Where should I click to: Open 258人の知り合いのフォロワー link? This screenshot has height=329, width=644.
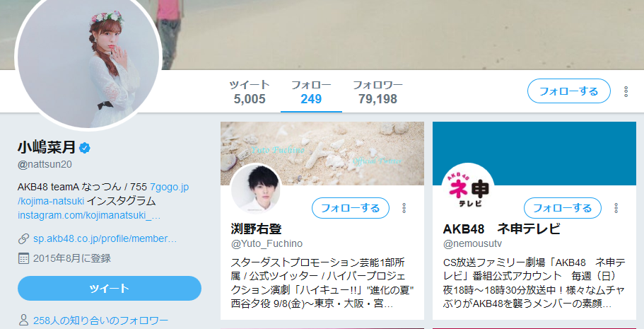[x=100, y=321]
